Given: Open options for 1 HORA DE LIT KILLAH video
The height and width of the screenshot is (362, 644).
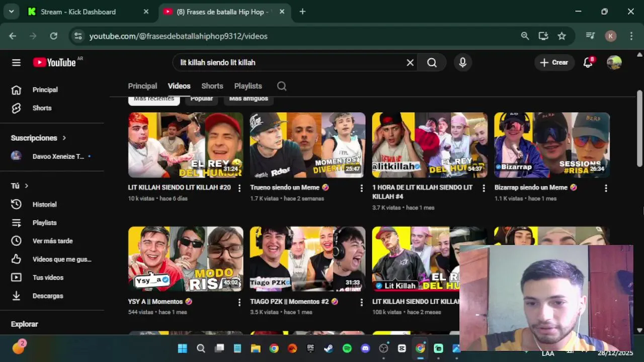Looking at the screenshot, I should [x=484, y=188].
